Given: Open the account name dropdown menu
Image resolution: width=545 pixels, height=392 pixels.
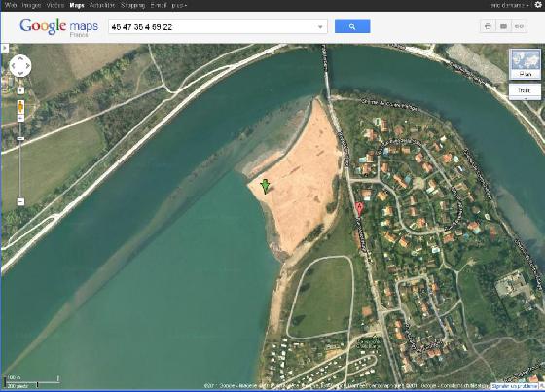Looking at the screenshot, I should (510, 5).
